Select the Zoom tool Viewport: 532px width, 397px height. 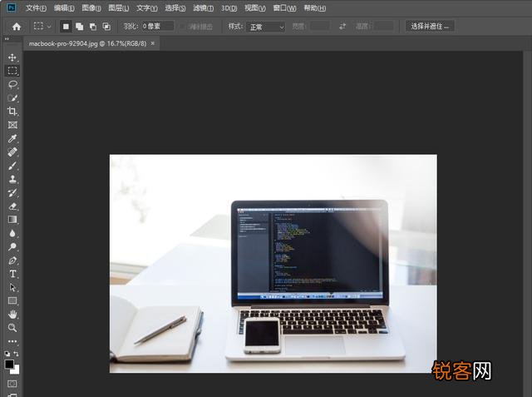pyautogui.click(x=12, y=328)
